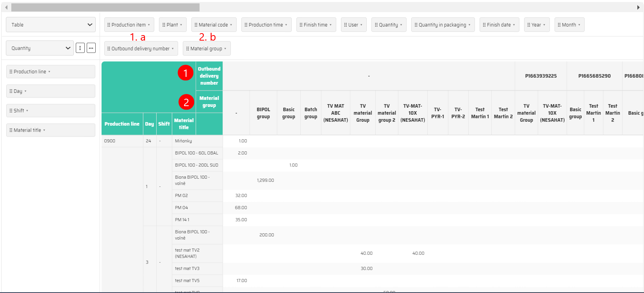Viewport: 644px width, 293px height.
Task: Click the Outbound delivery number column field
Action: click(x=141, y=49)
